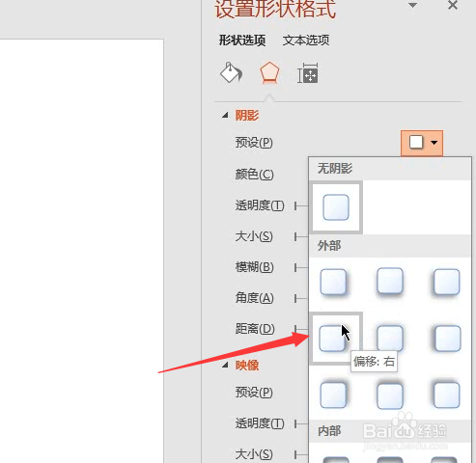
Task: Choose the last outer shadow preset in bottom row
Action: pos(446,395)
